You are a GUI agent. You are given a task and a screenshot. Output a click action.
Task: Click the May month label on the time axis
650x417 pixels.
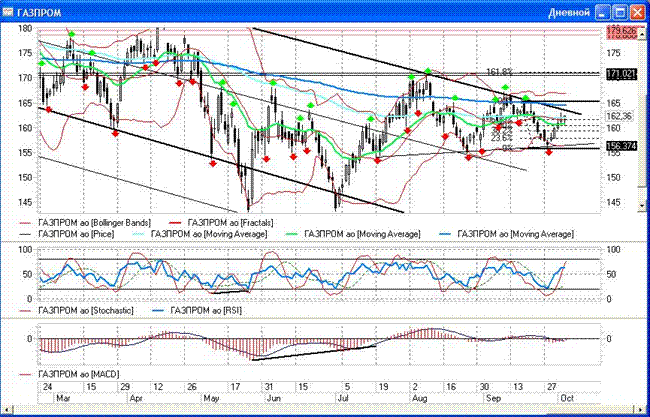211,398
